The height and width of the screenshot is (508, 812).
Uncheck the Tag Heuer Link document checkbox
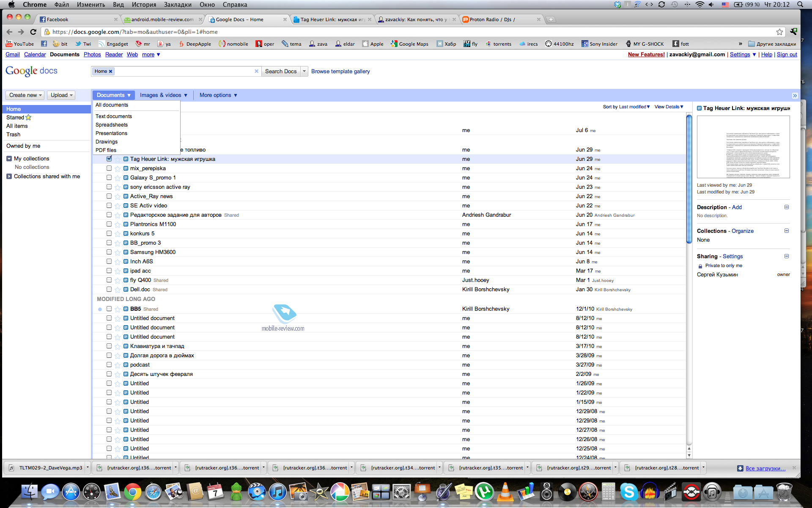(x=109, y=159)
